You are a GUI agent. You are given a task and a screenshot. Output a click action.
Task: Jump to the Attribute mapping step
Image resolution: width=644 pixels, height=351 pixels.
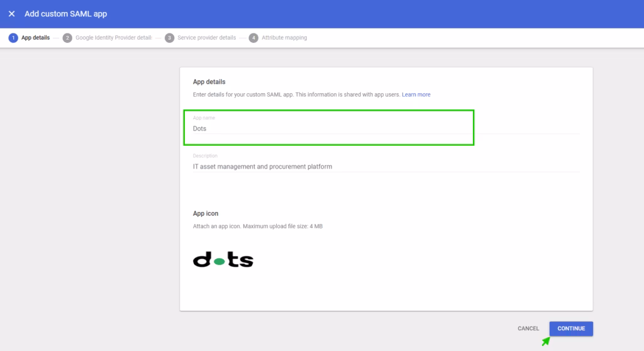tap(284, 38)
